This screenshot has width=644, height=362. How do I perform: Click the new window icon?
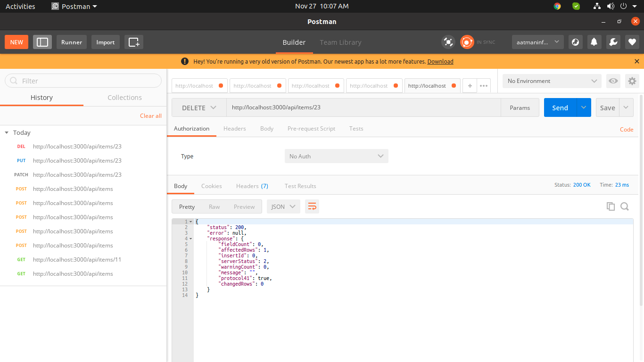[134, 42]
